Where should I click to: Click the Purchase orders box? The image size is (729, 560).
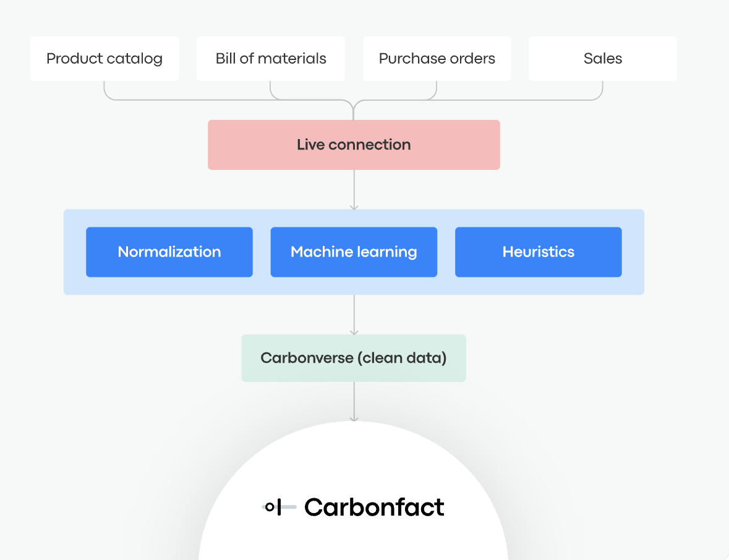tap(437, 59)
